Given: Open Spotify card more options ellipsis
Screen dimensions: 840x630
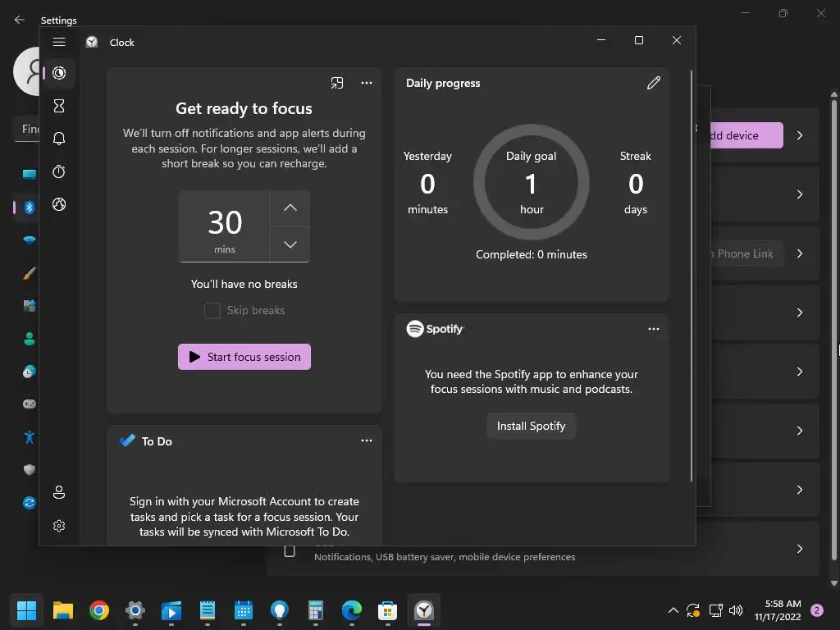Looking at the screenshot, I should click(654, 329).
